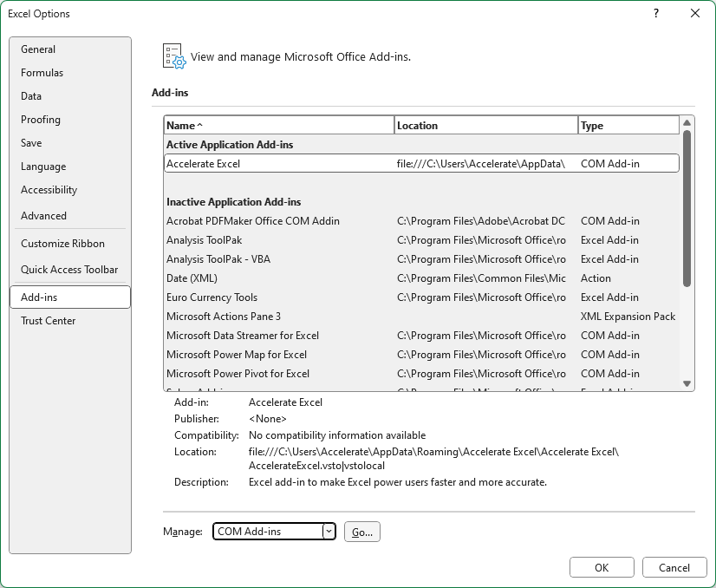Open Customize Ribbon settings
This screenshot has height=588, width=716.
pos(70,244)
